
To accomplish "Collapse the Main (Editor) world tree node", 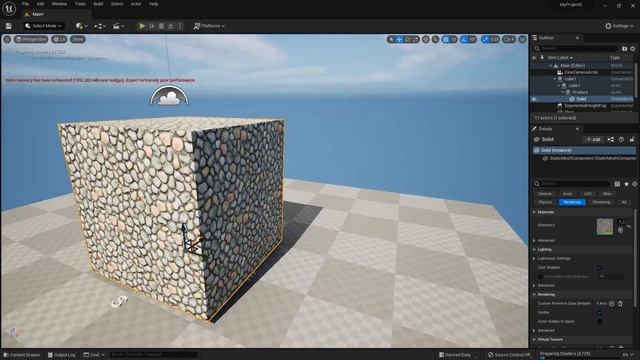I will [551, 66].
